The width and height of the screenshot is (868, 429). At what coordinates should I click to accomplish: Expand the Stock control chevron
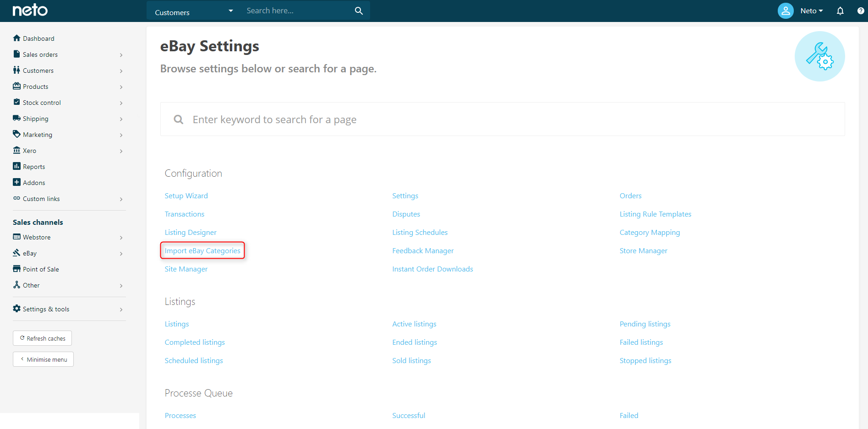(x=121, y=103)
